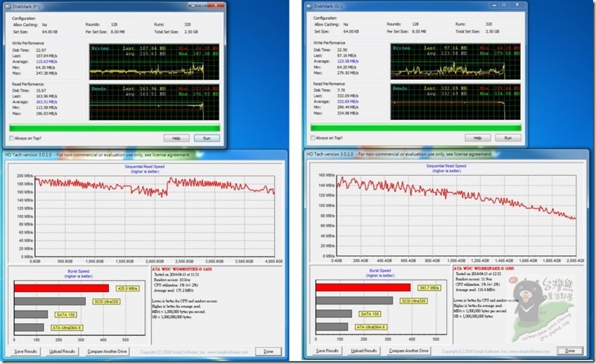
Task: Click the read max value 334.98 MB/s
Action: tap(348, 113)
